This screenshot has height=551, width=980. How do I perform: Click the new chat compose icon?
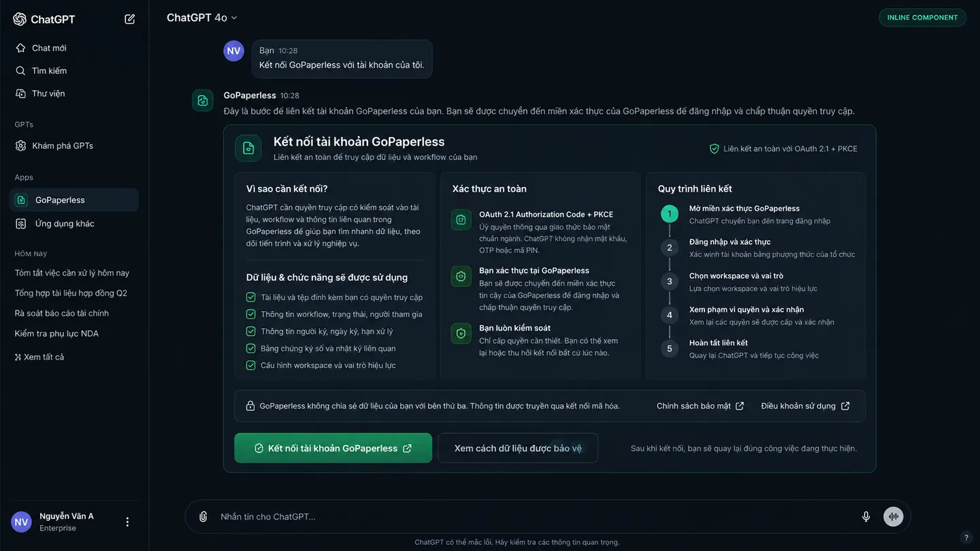(x=130, y=19)
